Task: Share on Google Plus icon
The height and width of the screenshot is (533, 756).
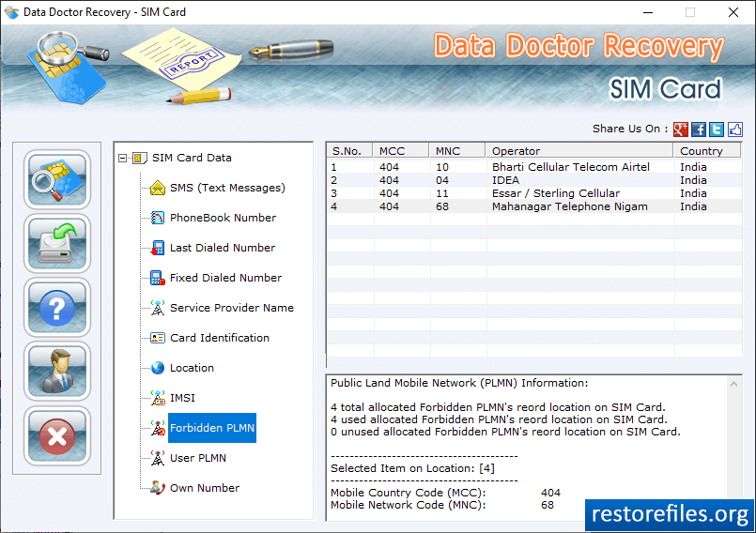Action: pyautogui.click(x=680, y=129)
